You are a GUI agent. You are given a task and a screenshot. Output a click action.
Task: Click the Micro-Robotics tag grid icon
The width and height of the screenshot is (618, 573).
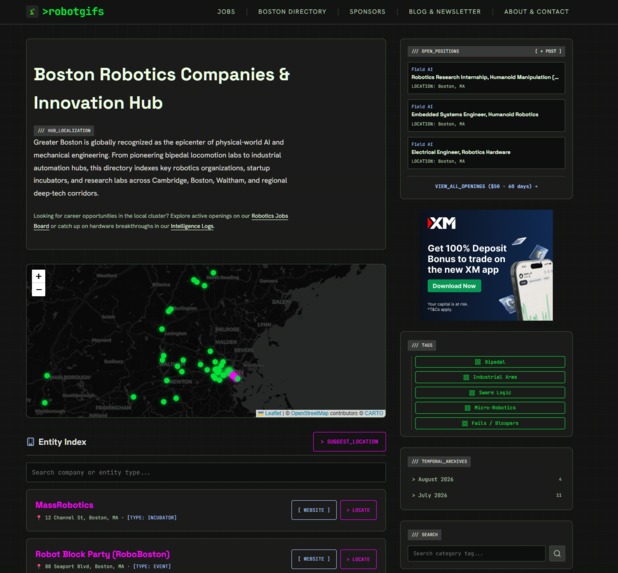point(467,408)
